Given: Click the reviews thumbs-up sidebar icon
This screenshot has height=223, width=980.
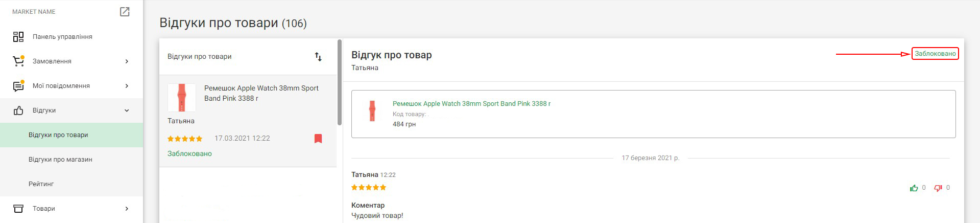Looking at the screenshot, I should (x=18, y=110).
